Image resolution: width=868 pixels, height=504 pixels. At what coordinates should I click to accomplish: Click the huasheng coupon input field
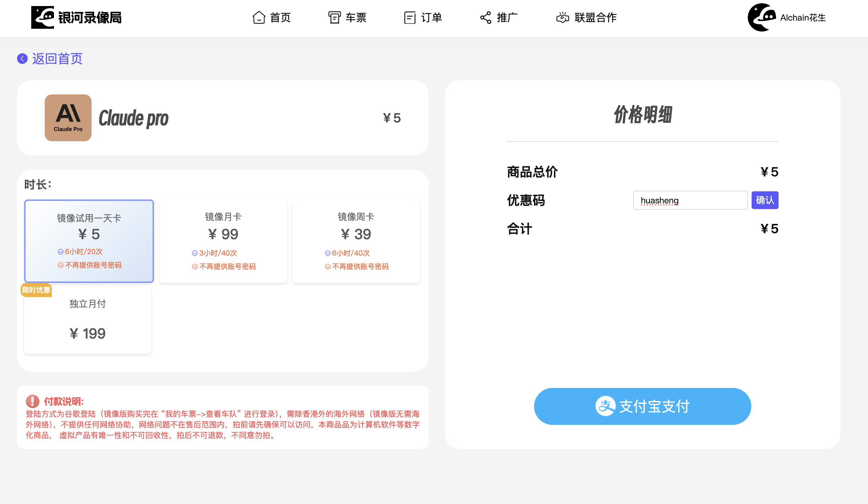tap(690, 200)
